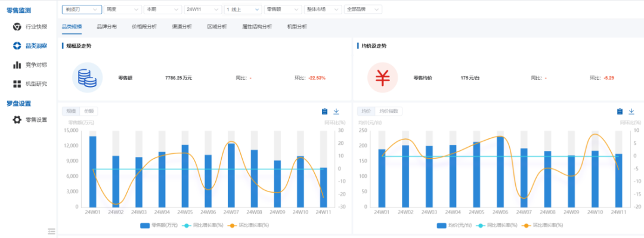Open the 全部品牌 dropdown

363,9
